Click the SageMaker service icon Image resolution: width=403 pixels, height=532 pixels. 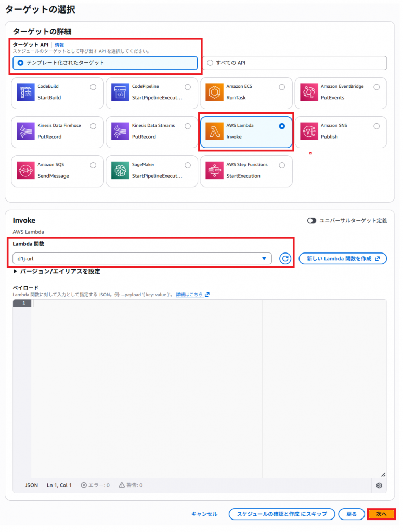pyautogui.click(x=120, y=170)
